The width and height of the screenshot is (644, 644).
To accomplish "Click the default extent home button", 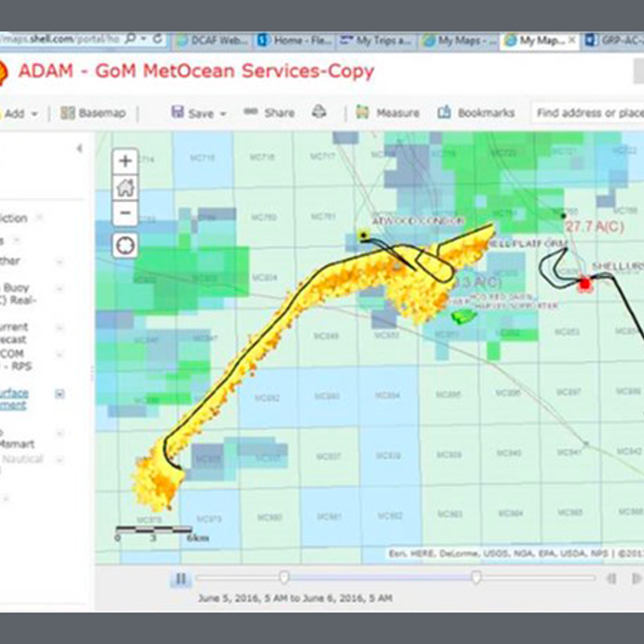I will tap(125, 188).
